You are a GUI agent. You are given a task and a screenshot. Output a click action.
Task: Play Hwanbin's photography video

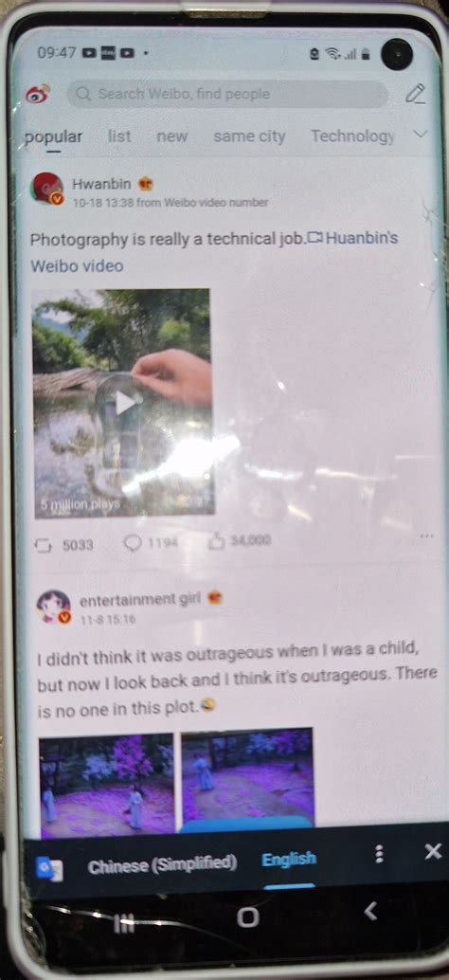[x=124, y=403]
